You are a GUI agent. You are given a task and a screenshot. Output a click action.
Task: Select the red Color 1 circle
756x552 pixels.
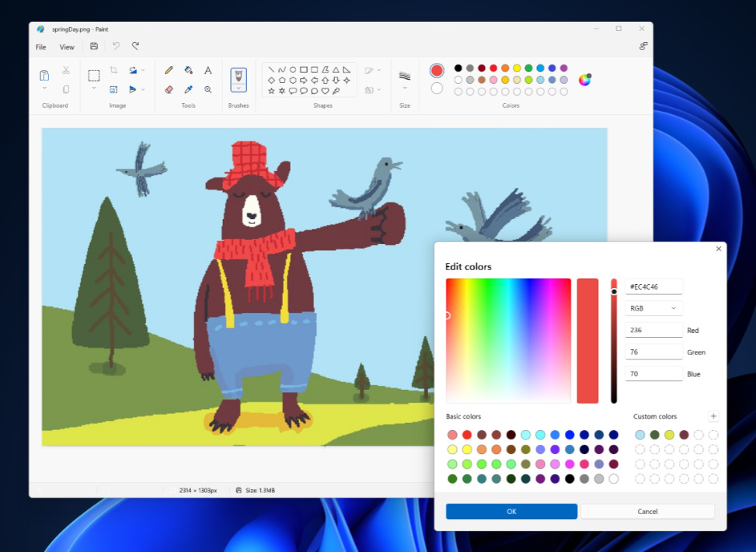tap(437, 71)
